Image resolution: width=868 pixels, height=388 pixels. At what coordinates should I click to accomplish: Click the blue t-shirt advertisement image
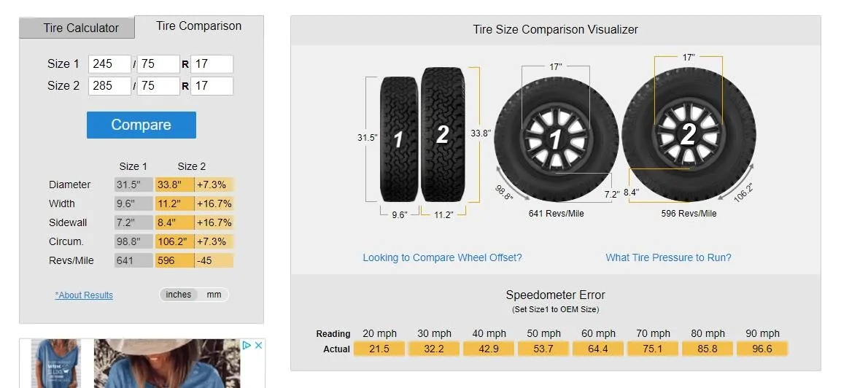[56, 363]
